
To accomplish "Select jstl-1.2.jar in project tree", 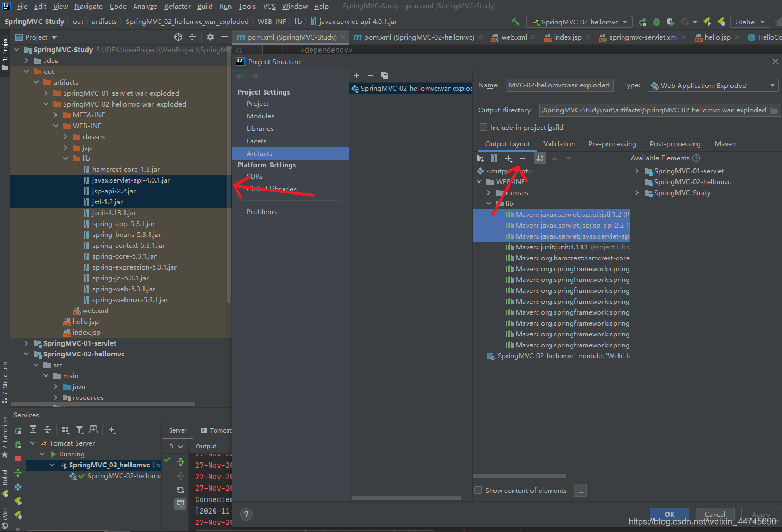I will pos(108,202).
